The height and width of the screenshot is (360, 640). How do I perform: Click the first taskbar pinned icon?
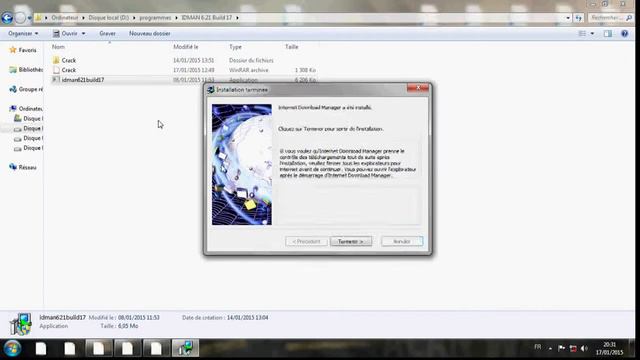(41, 348)
